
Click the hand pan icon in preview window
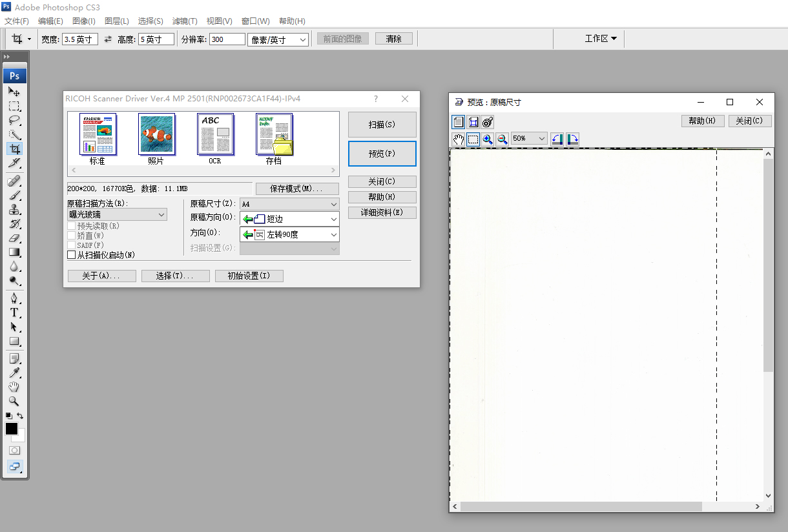point(458,139)
